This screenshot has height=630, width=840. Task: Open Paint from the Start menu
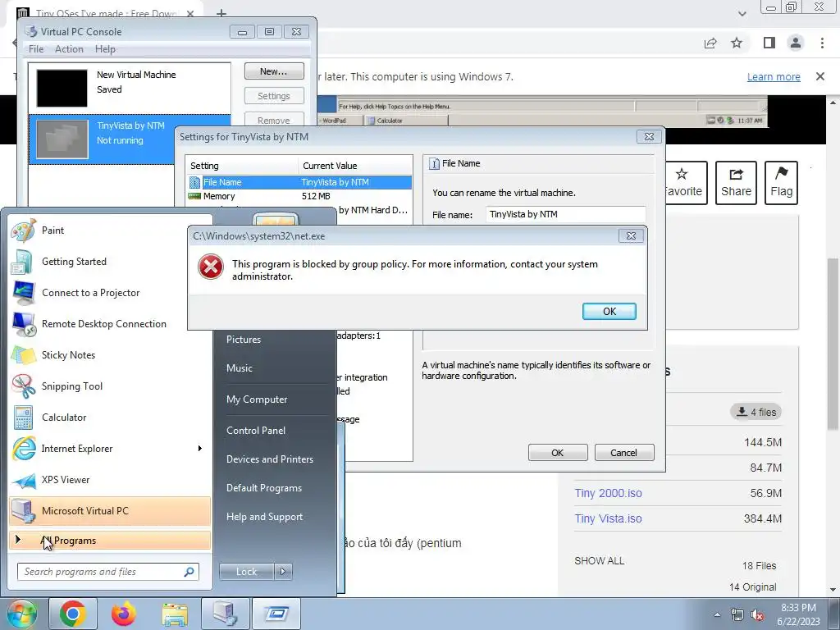(110, 231)
